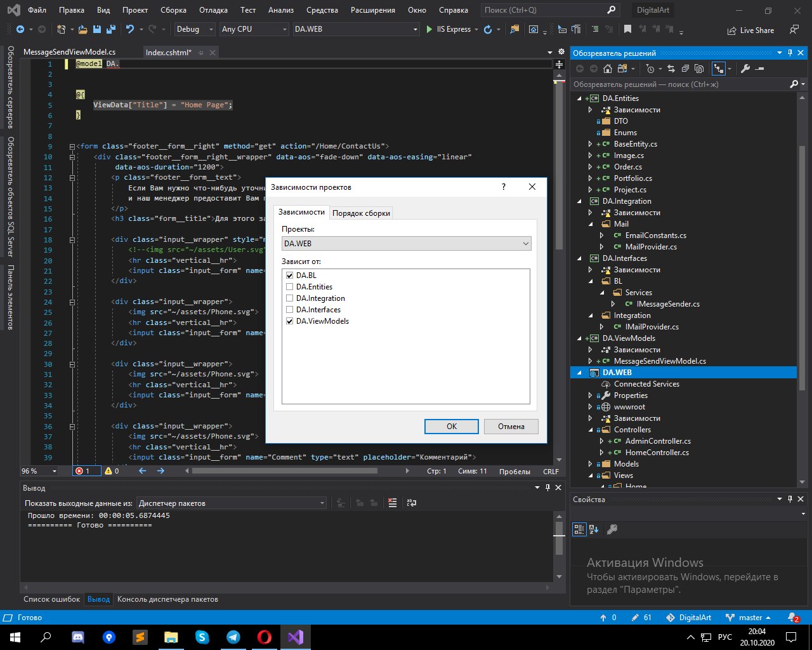Open Telegram from the Windows taskbar
812x650 pixels.
pos(233,637)
